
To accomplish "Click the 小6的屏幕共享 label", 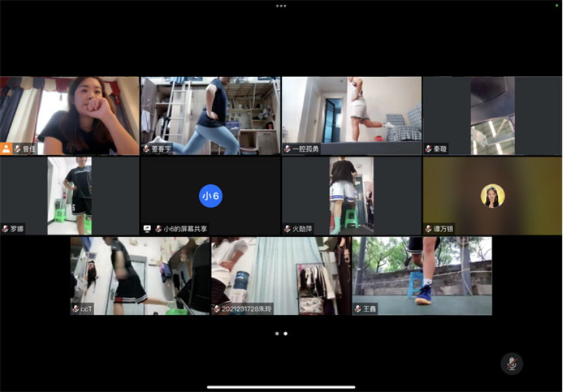I will tap(185, 229).
